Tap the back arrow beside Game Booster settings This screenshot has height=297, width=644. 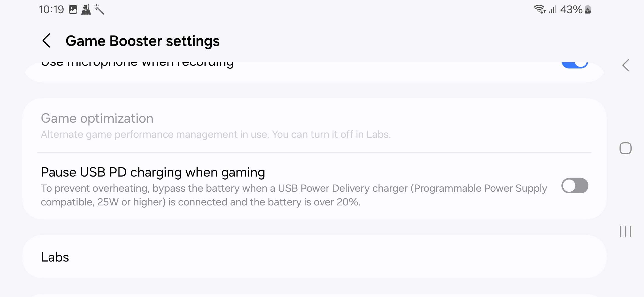pyautogui.click(x=47, y=41)
